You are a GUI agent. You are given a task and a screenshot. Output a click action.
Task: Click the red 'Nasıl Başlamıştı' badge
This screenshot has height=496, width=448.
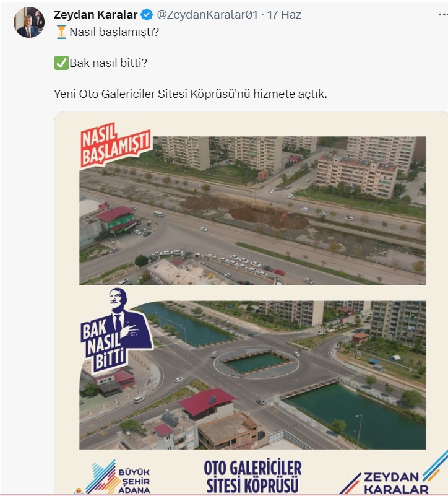(115, 144)
